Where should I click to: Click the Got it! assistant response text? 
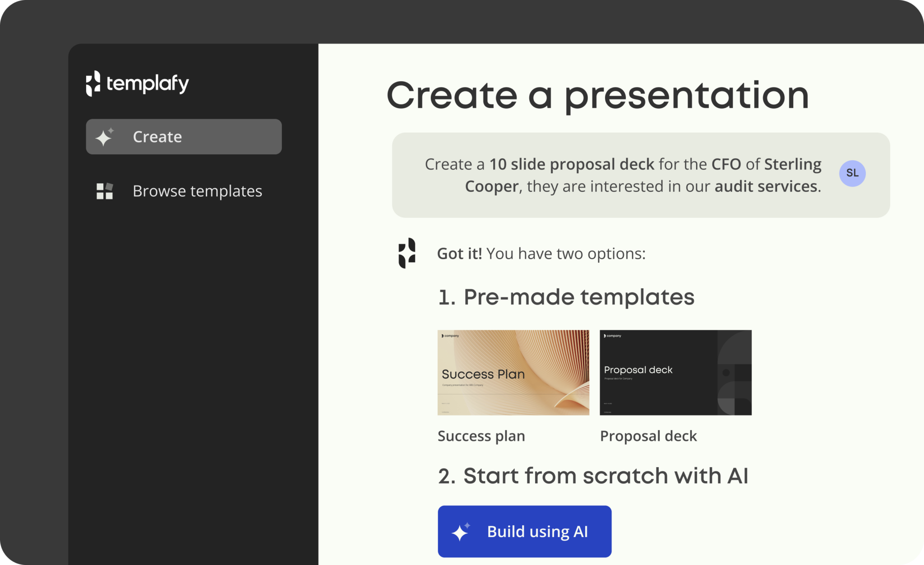(x=540, y=254)
